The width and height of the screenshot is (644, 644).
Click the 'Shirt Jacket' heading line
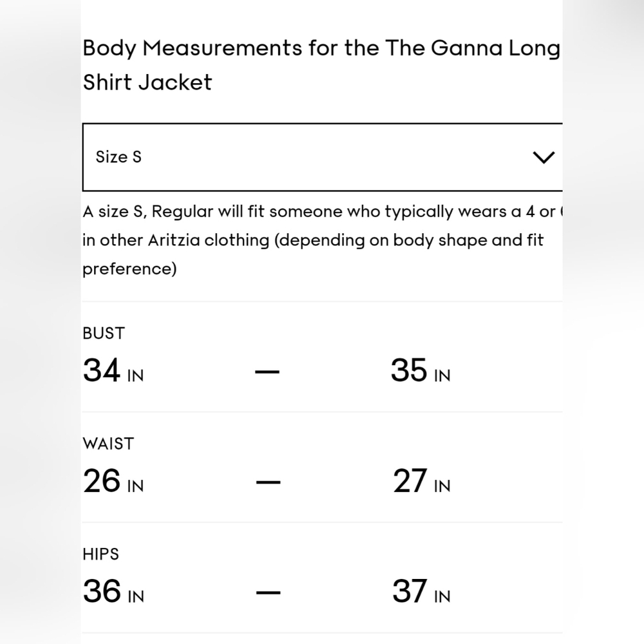(x=147, y=82)
